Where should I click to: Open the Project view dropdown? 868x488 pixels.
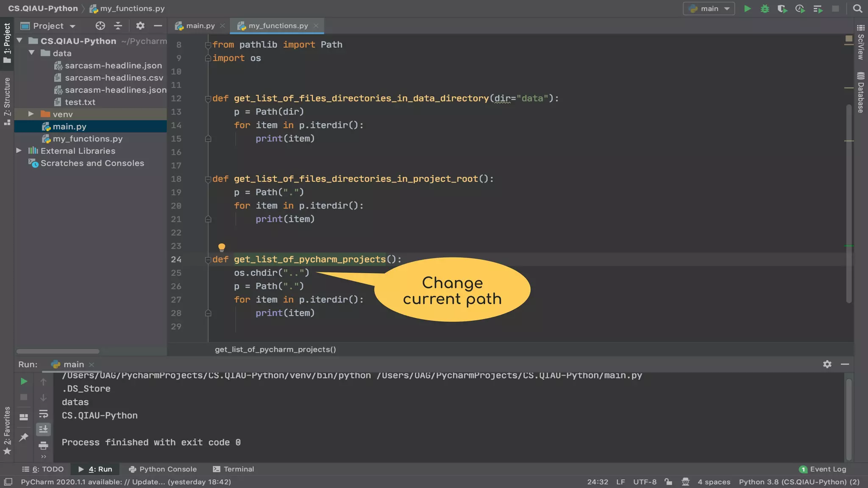coord(48,26)
